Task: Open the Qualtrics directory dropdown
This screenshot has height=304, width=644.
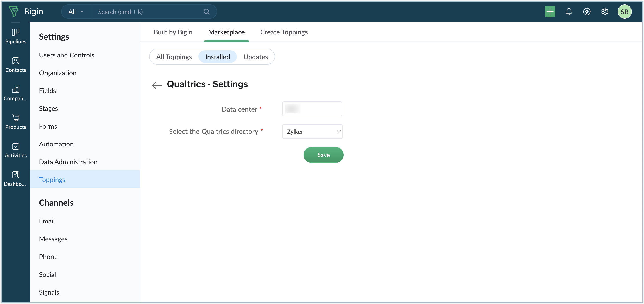Action: [312, 132]
